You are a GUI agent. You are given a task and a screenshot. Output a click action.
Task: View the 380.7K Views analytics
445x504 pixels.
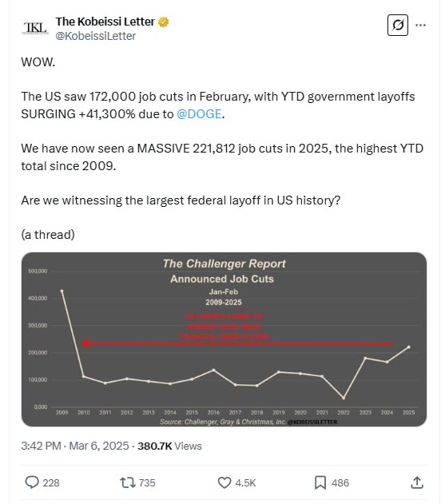click(x=169, y=446)
